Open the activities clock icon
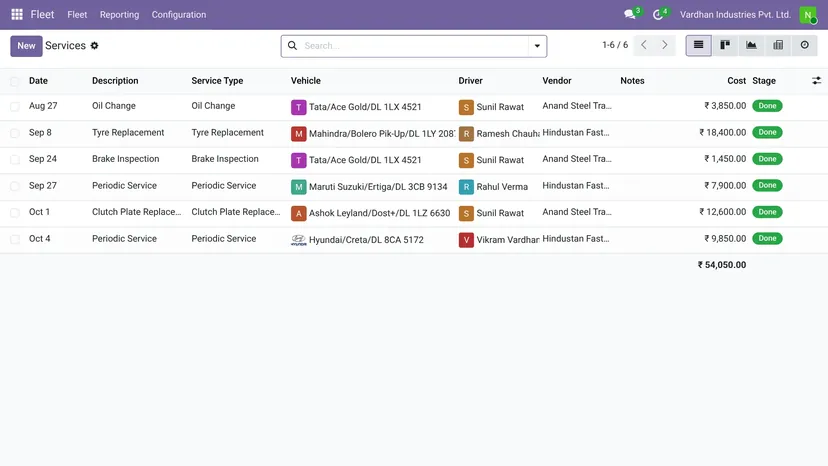This screenshot has height=466, width=828. coord(658,15)
